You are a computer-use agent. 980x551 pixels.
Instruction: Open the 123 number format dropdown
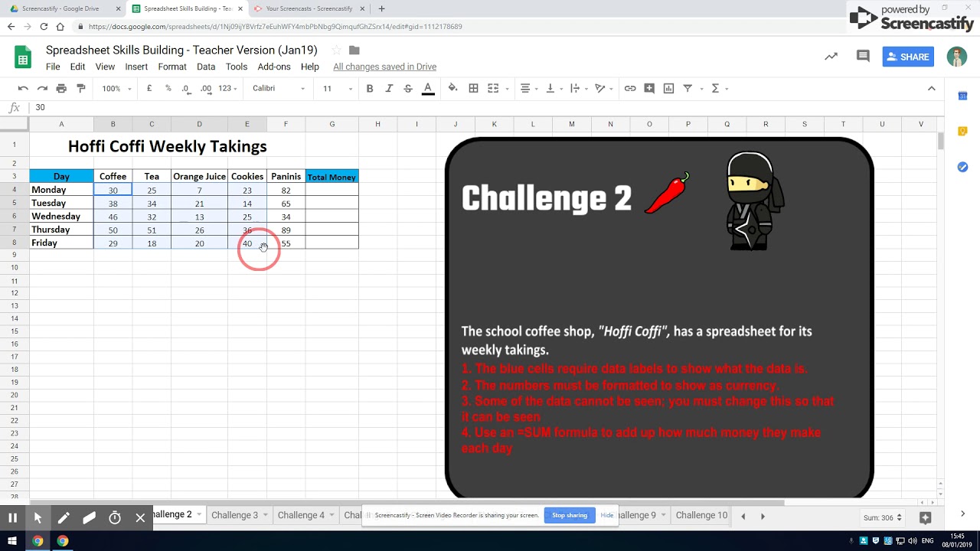[228, 89]
